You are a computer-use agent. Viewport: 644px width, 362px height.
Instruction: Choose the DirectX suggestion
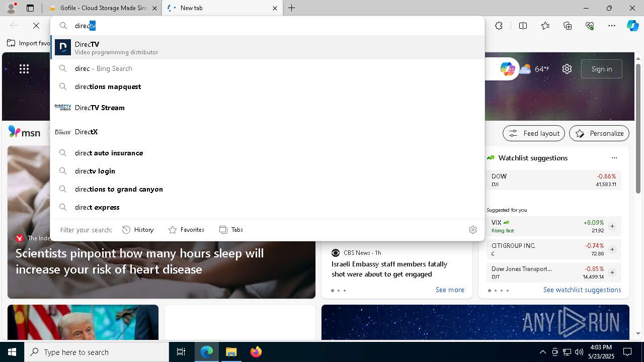pos(267,132)
